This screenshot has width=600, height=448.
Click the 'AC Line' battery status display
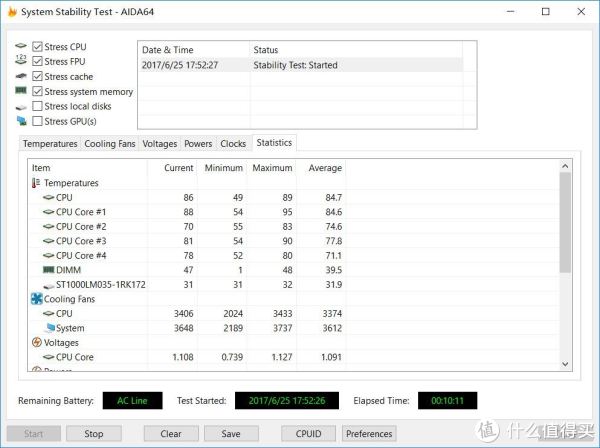pyautogui.click(x=132, y=401)
